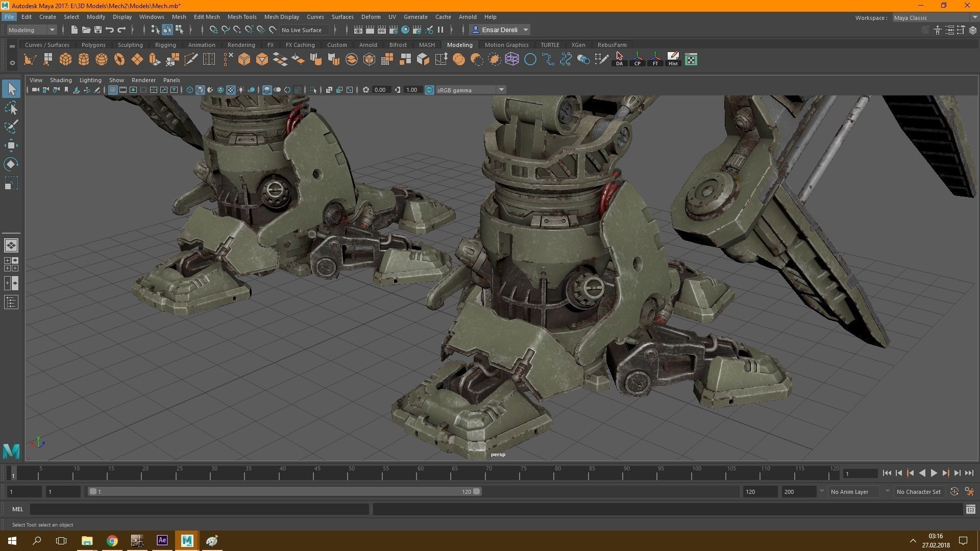
Task: Open Google Chrome from the Windows taskbar
Action: pos(112,540)
